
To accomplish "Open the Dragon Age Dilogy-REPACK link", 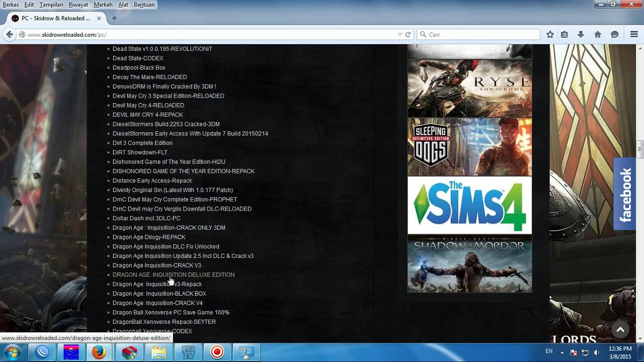I will pos(149,237).
